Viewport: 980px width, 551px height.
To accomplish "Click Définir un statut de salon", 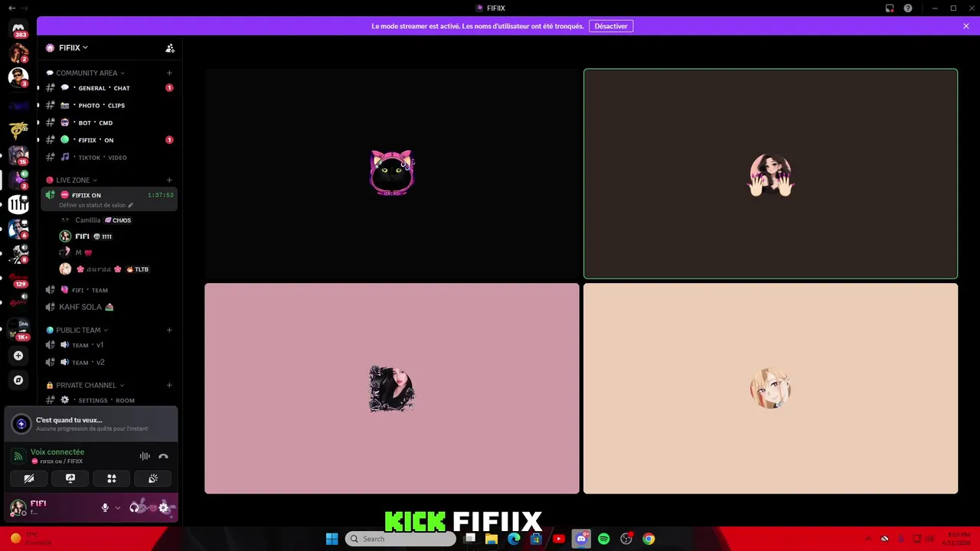I will click(96, 205).
